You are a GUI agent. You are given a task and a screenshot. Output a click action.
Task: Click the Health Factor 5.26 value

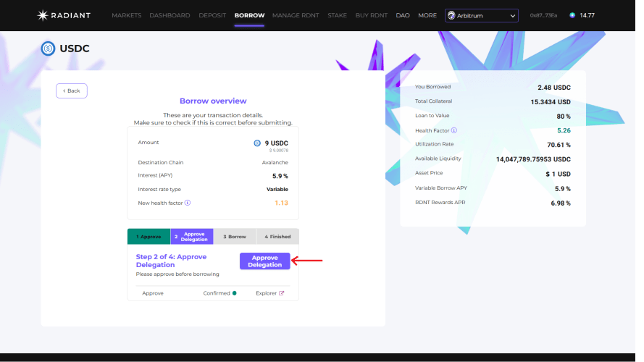tap(564, 130)
